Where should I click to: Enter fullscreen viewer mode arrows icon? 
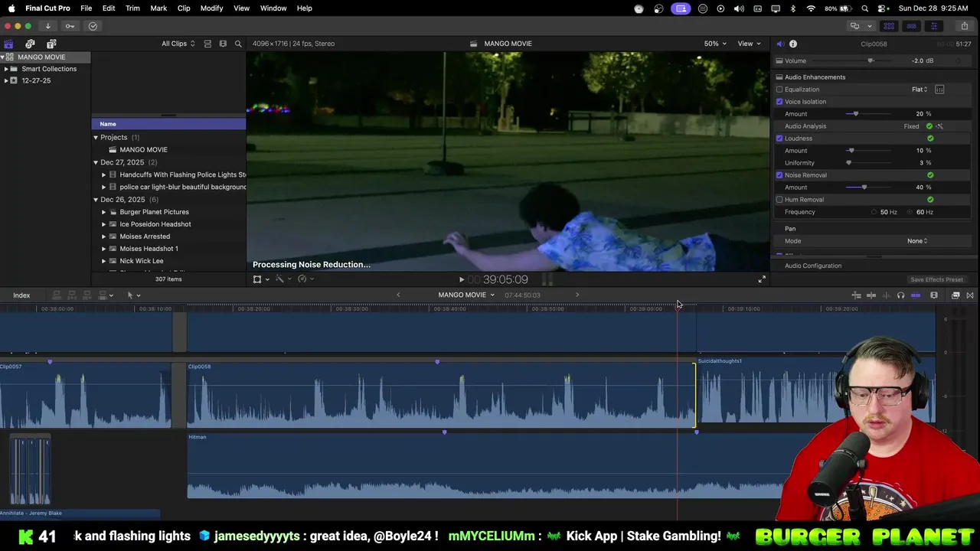[762, 279]
